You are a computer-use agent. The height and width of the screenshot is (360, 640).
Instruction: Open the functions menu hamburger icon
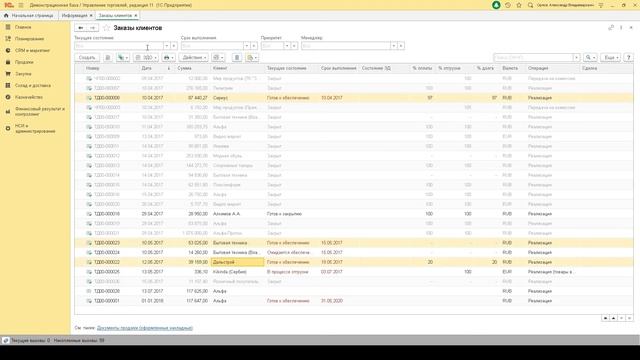pyautogui.click(x=21, y=5)
